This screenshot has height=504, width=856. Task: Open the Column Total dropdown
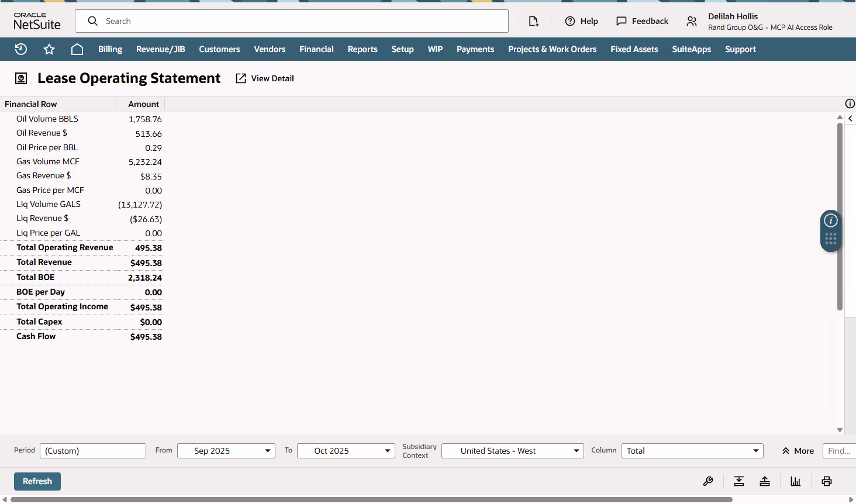(x=692, y=451)
